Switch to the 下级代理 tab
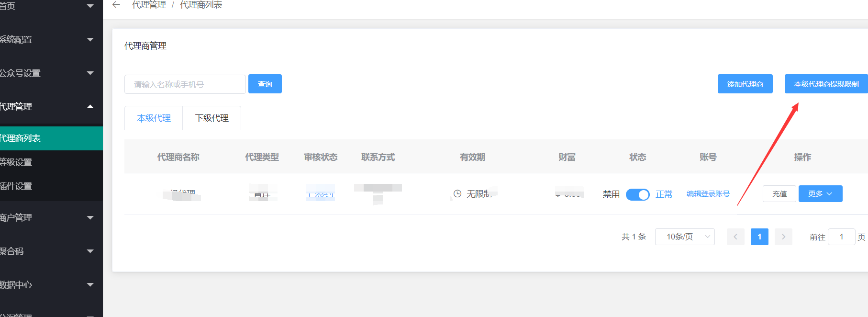 click(212, 118)
